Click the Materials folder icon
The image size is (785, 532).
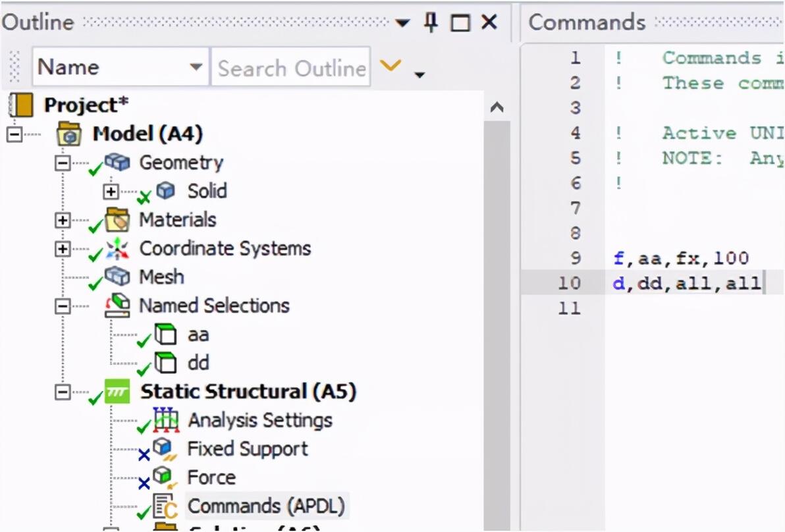119,219
